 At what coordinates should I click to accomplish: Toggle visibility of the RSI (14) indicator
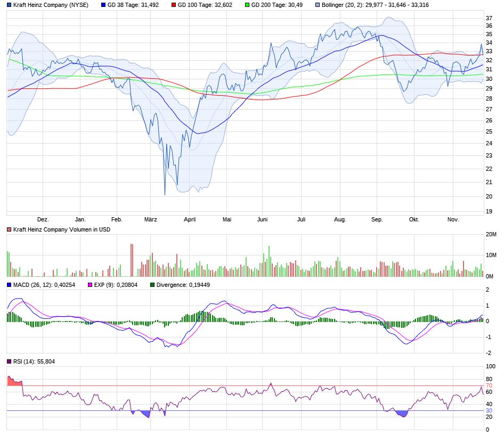8,361
